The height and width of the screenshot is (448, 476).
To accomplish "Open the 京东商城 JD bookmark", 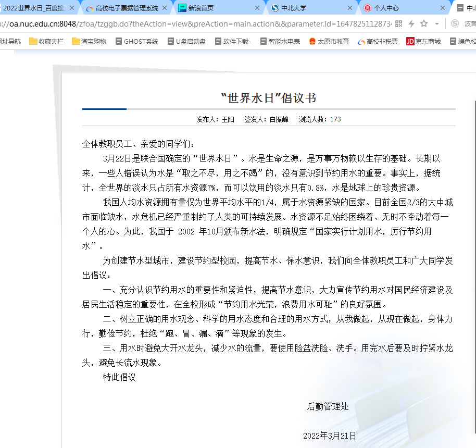I will pyautogui.click(x=423, y=42).
